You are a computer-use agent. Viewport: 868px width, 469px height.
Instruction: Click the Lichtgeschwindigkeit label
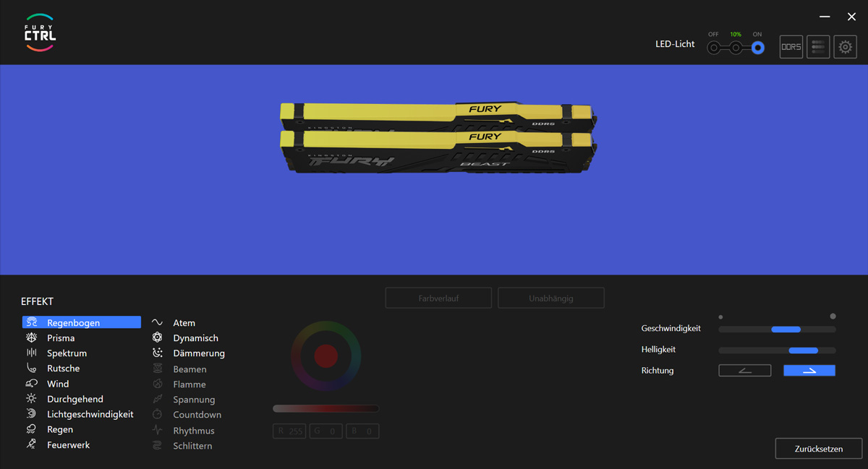90,414
